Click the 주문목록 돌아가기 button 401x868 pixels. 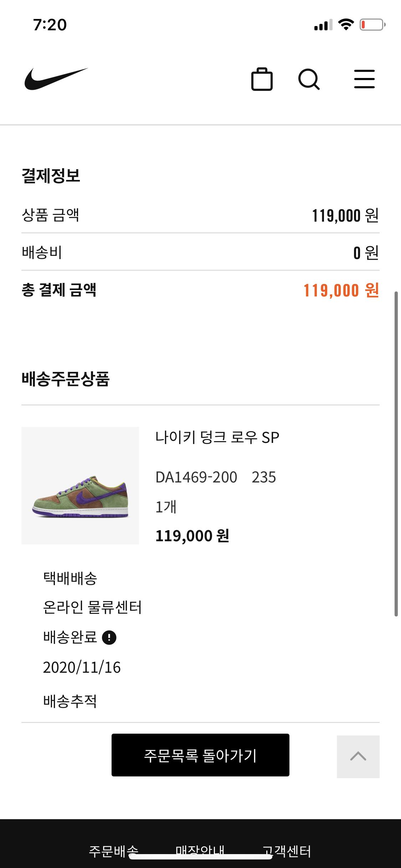click(x=200, y=755)
